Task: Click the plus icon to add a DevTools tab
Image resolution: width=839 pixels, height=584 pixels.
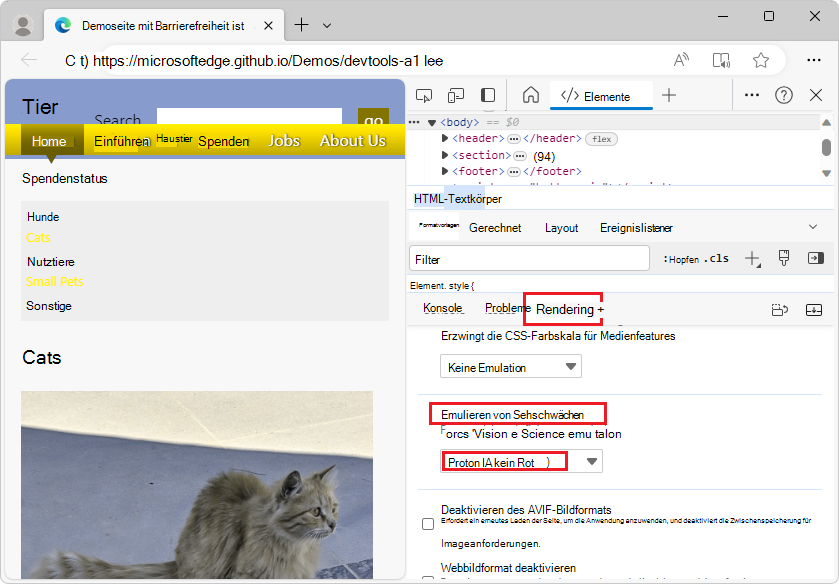Action: pyautogui.click(x=667, y=95)
